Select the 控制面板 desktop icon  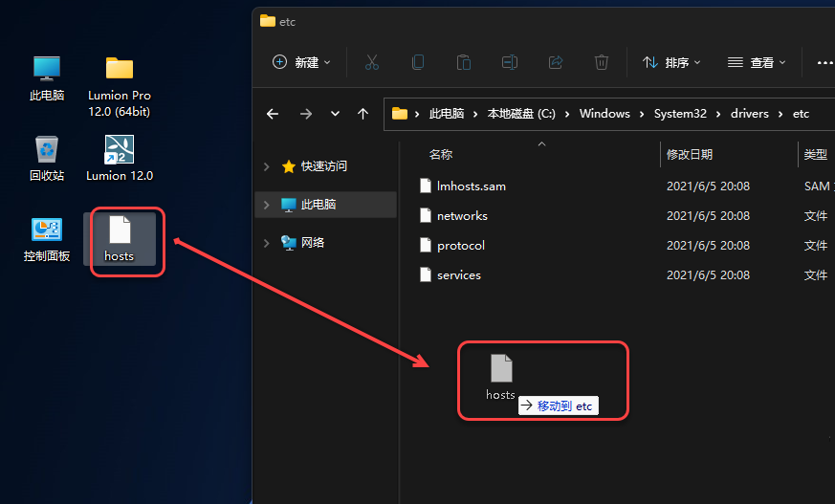47,239
